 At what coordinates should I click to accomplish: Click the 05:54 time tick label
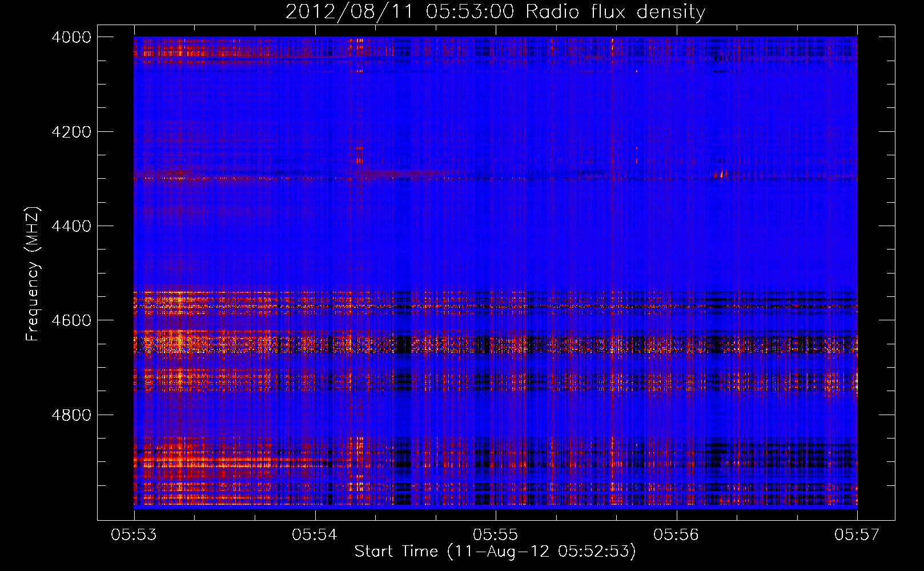click(x=315, y=534)
